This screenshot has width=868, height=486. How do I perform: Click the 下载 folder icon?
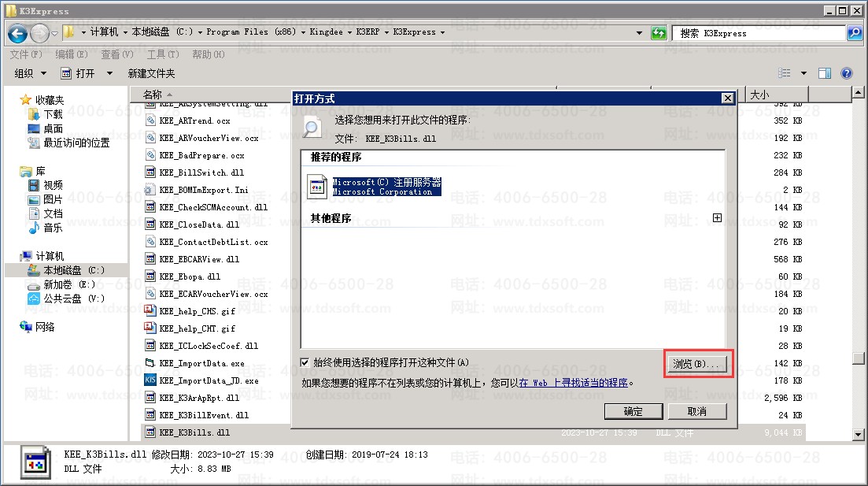pos(35,114)
